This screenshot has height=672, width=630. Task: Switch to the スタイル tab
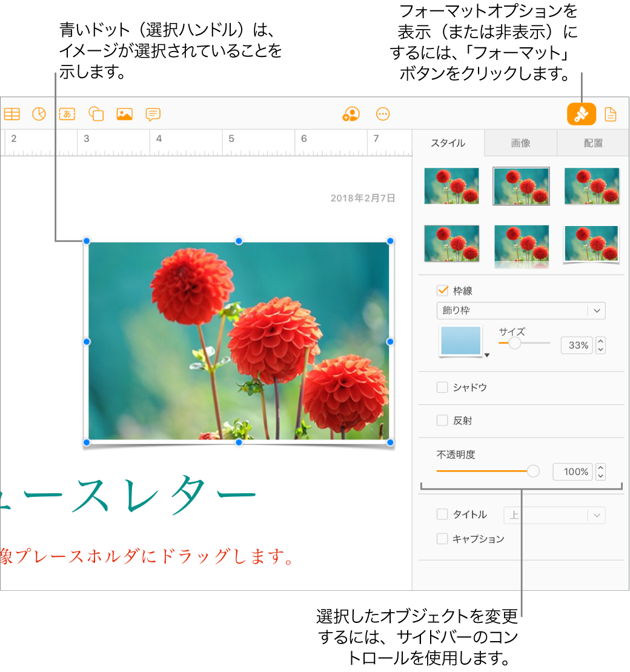tap(448, 143)
